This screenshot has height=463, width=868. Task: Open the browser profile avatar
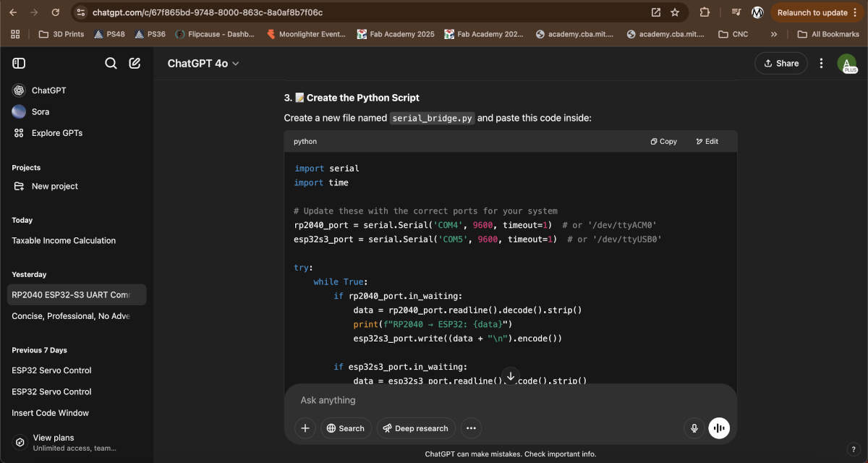(x=757, y=12)
